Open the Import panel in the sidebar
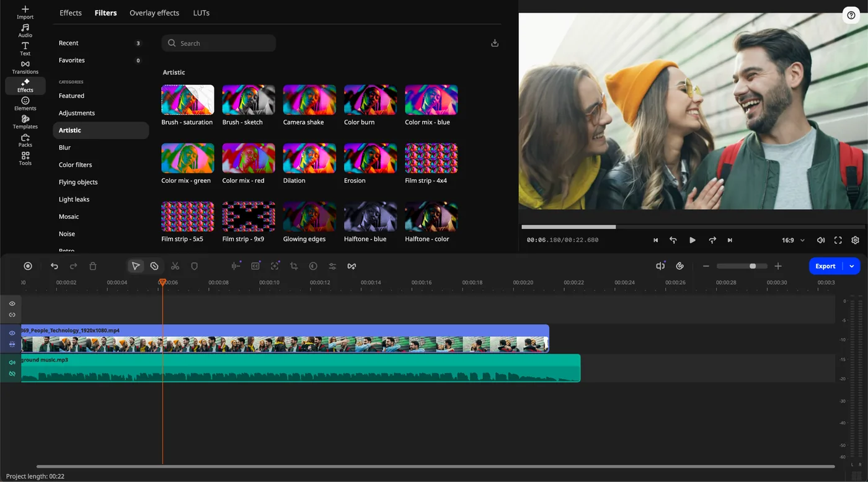The image size is (868, 482). click(x=25, y=12)
